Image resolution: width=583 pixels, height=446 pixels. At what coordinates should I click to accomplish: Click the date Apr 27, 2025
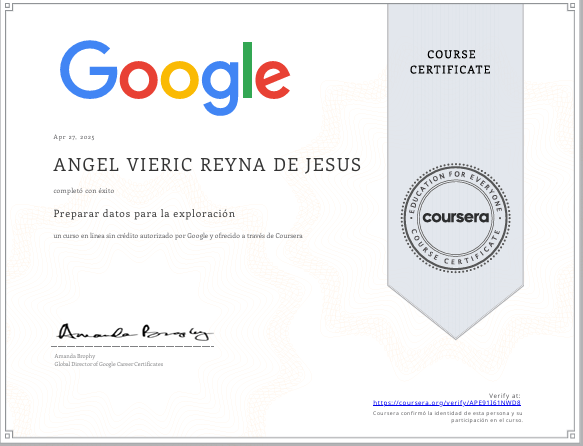point(74,137)
